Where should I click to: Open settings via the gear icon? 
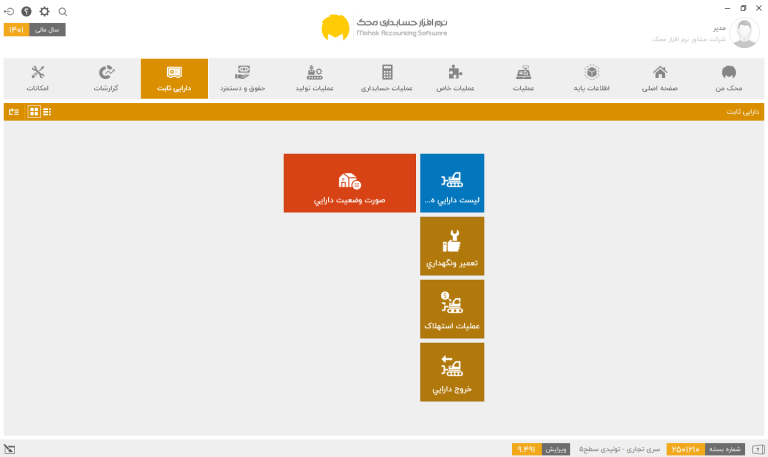coord(45,11)
